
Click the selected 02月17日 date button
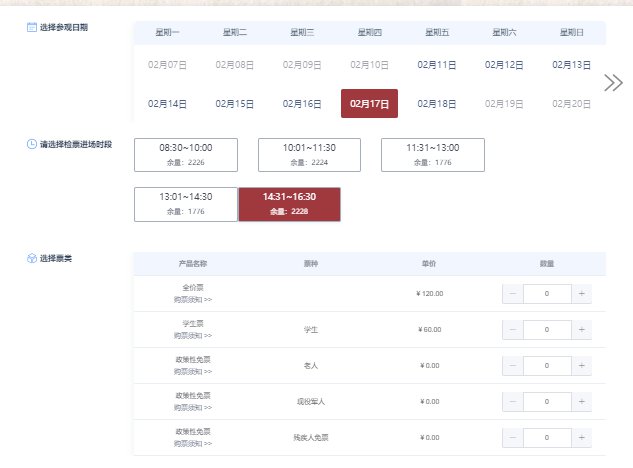click(x=369, y=104)
